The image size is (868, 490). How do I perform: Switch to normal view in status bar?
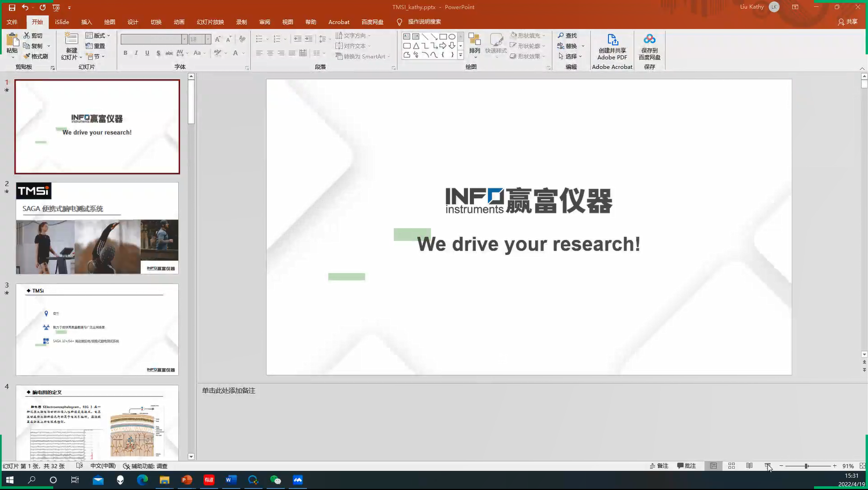pos(713,466)
